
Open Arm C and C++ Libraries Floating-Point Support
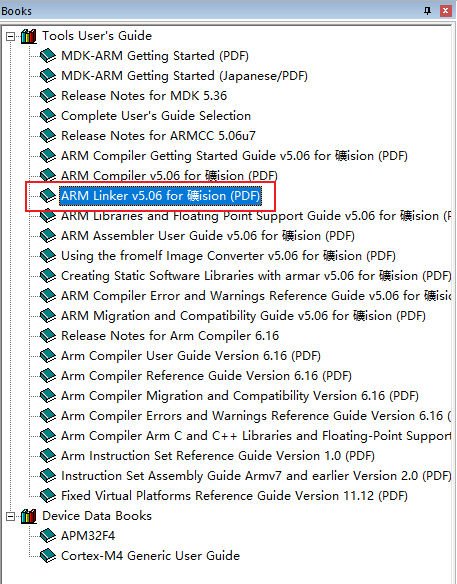coord(256,436)
